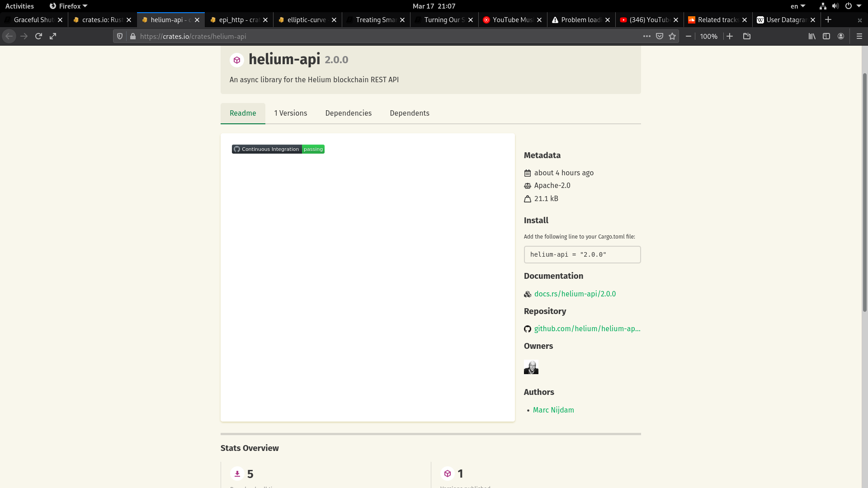
Task: Save page to Pocket
Action: [660, 36]
